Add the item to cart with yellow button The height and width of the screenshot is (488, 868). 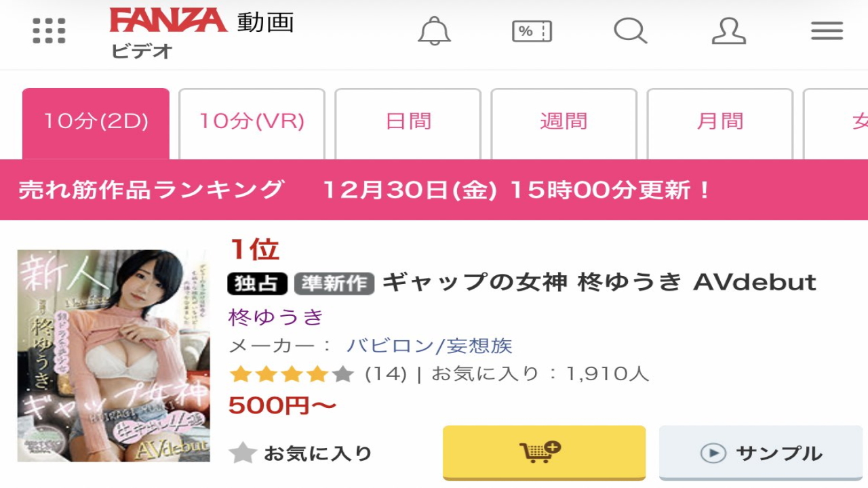tap(545, 453)
